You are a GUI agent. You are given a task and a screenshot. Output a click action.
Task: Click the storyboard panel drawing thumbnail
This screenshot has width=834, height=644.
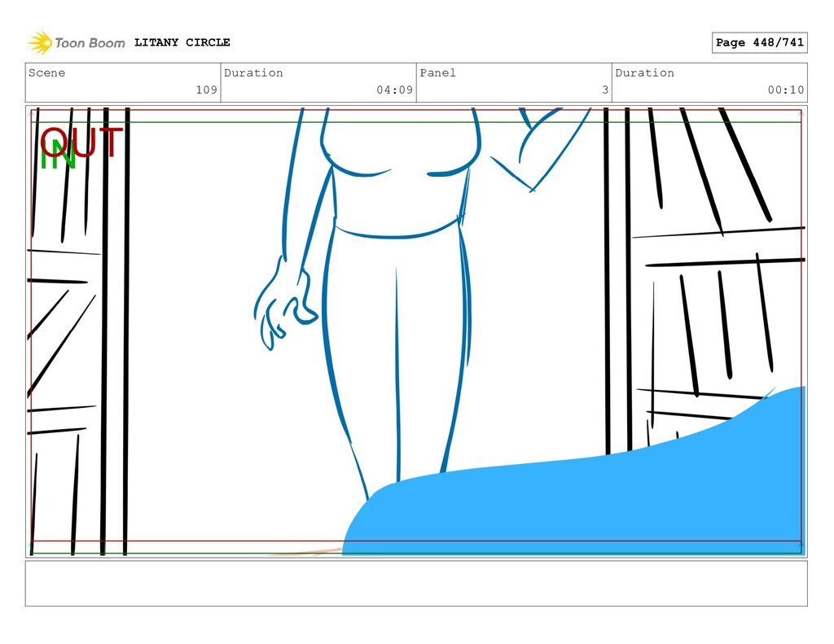click(x=416, y=331)
